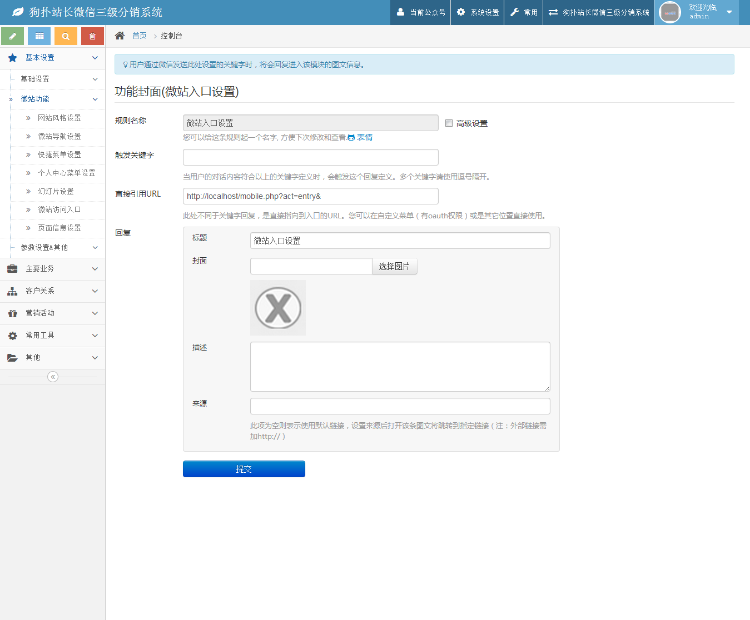Open 页面信息设置 in sidebar
750x620 pixels.
tap(59, 228)
